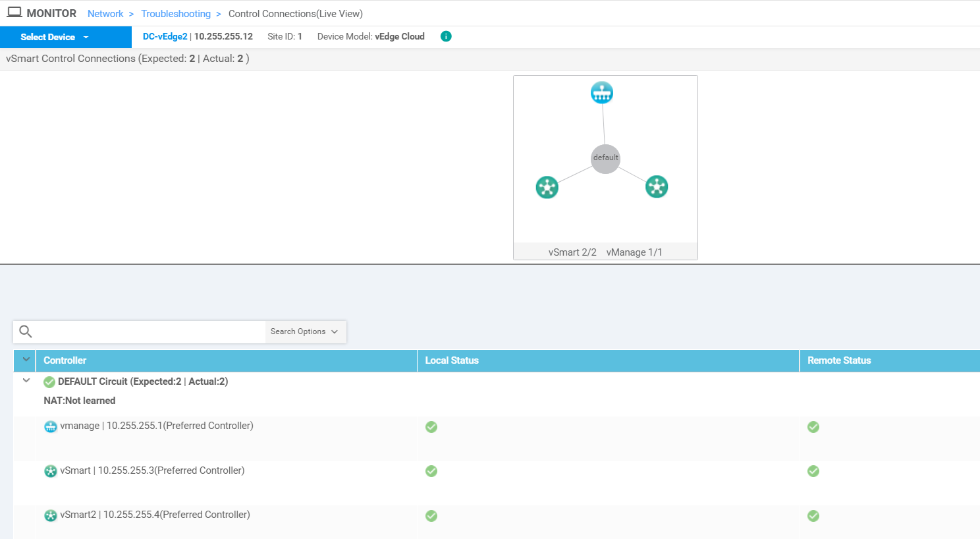Click the device info icon

[x=446, y=36]
